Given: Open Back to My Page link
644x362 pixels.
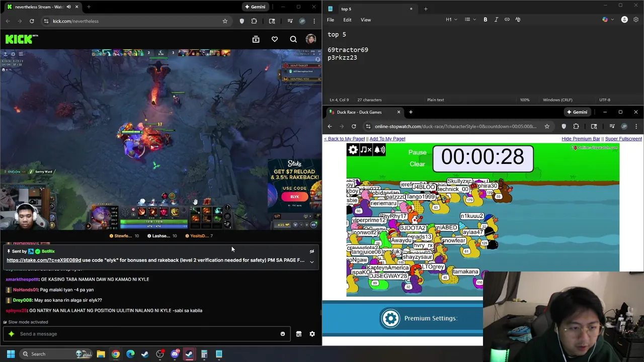Looking at the screenshot, I should click(x=344, y=139).
